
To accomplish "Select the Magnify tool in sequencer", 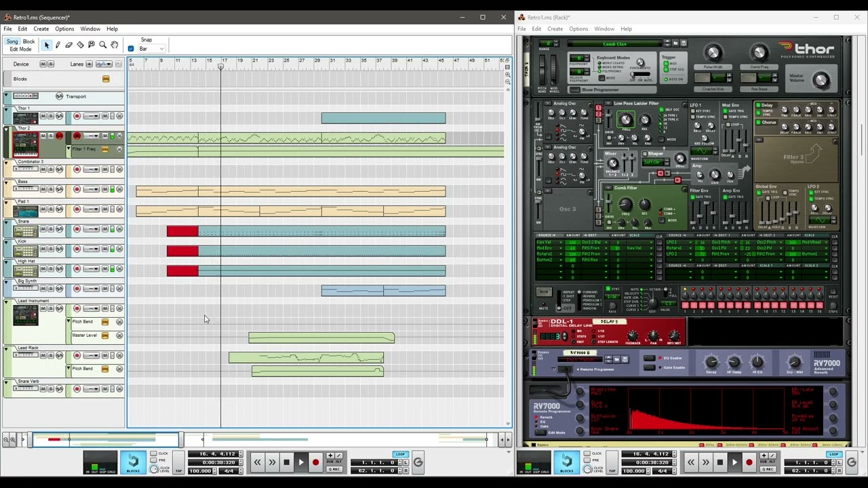I will tap(103, 45).
